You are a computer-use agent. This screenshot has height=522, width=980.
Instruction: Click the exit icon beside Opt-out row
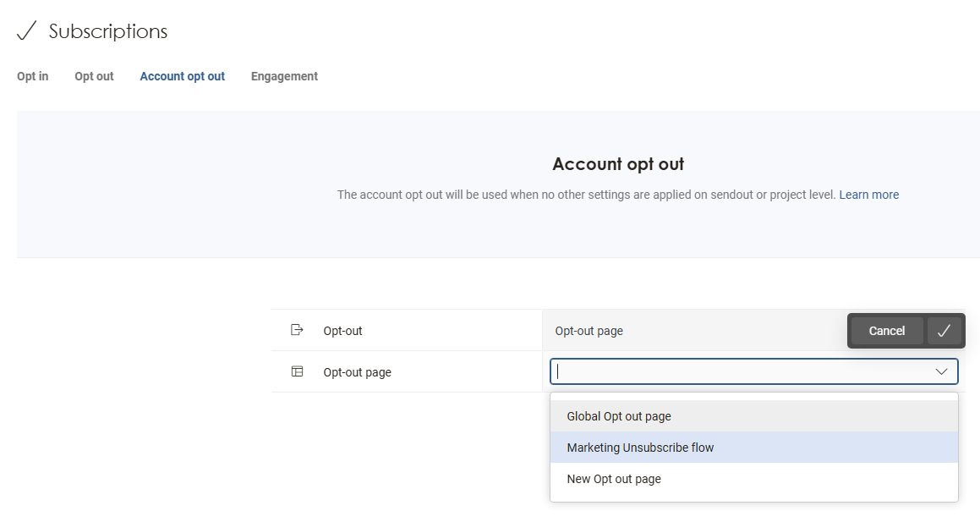click(297, 330)
